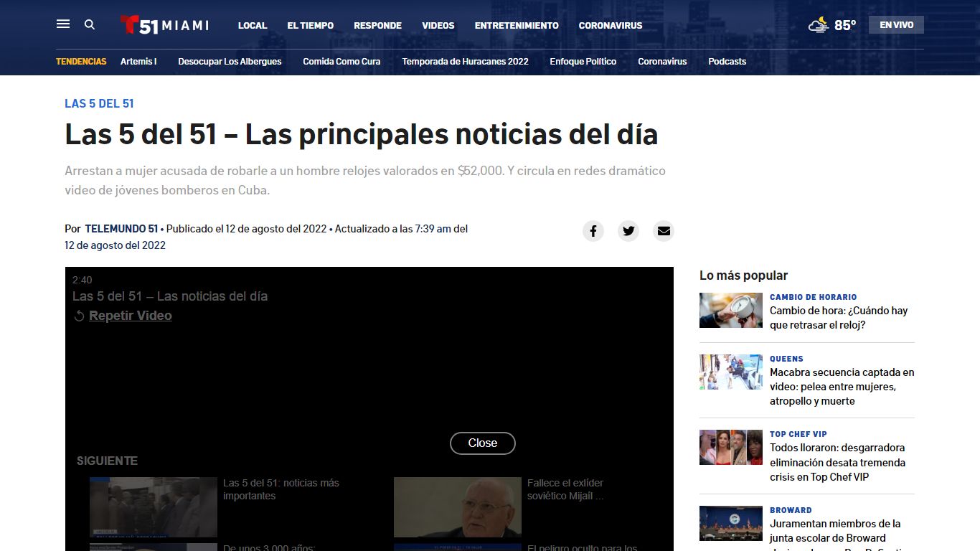Click the QUEENS tag
980x551 pixels.
pyautogui.click(x=786, y=359)
